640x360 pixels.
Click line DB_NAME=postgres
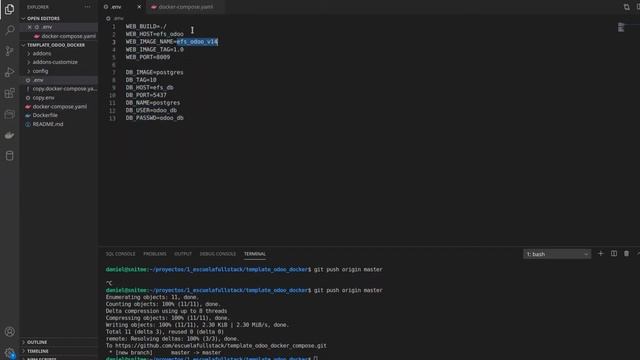point(153,103)
